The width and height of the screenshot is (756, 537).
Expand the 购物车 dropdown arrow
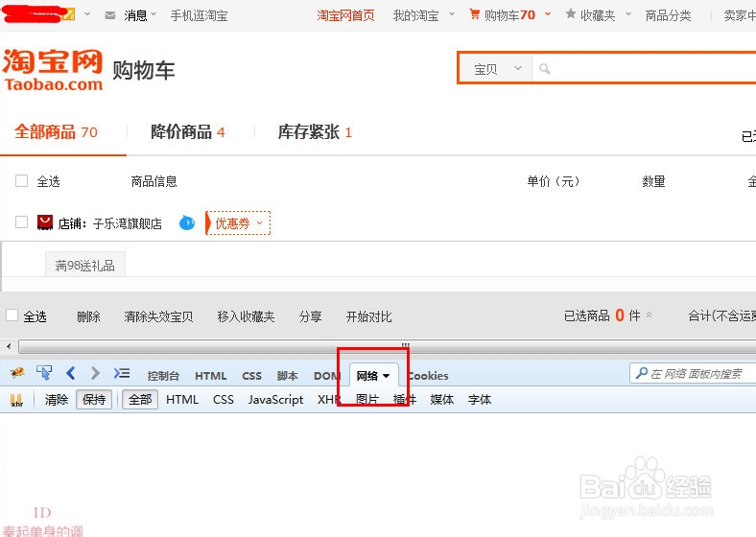coord(548,14)
